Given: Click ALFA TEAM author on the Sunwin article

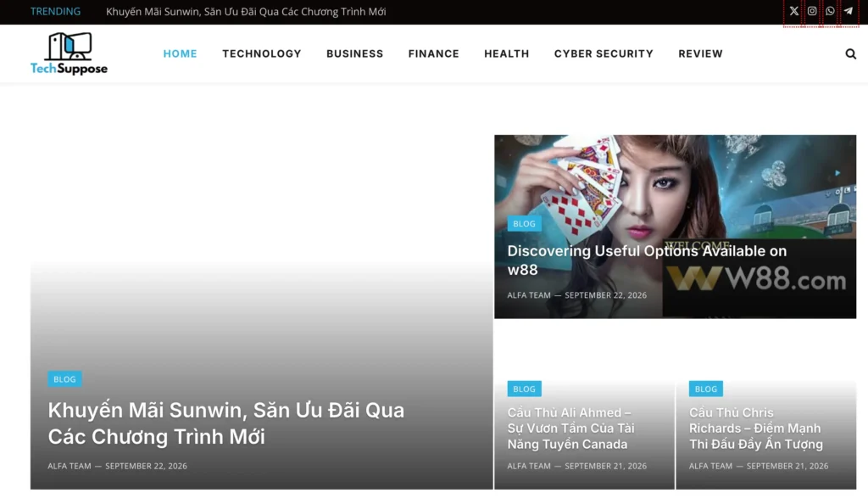Looking at the screenshot, I should (x=70, y=466).
